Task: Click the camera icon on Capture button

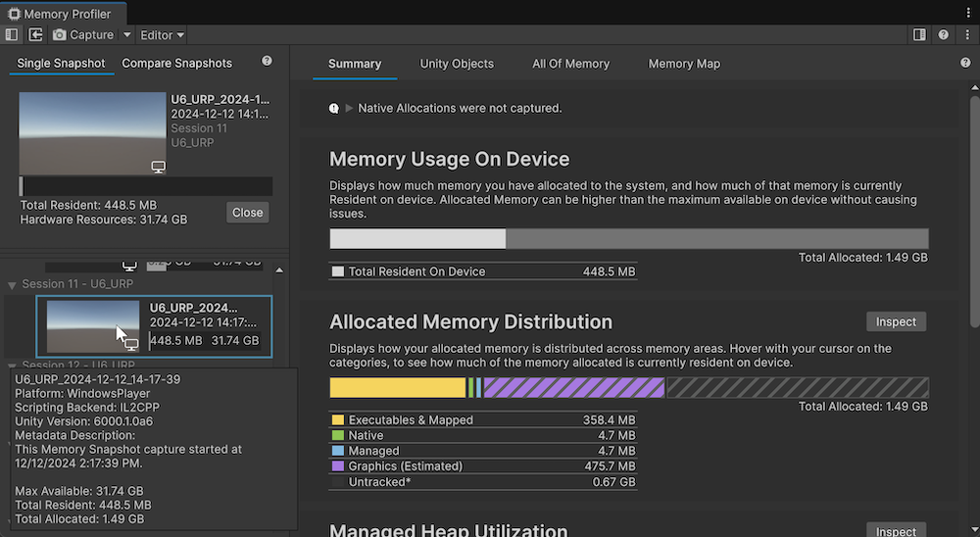Action: pos(60,35)
